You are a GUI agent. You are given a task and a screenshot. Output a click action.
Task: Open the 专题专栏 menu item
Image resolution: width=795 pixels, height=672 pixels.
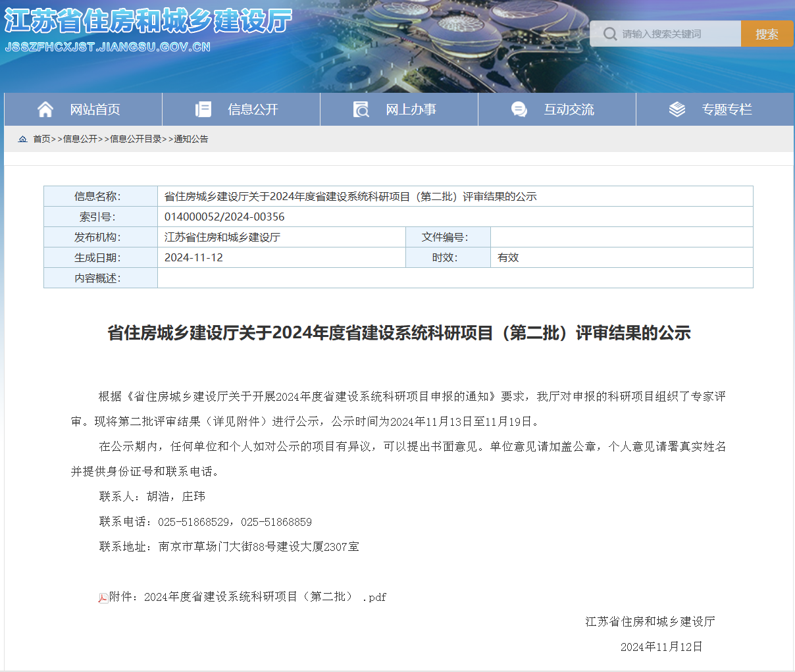(x=715, y=109)
